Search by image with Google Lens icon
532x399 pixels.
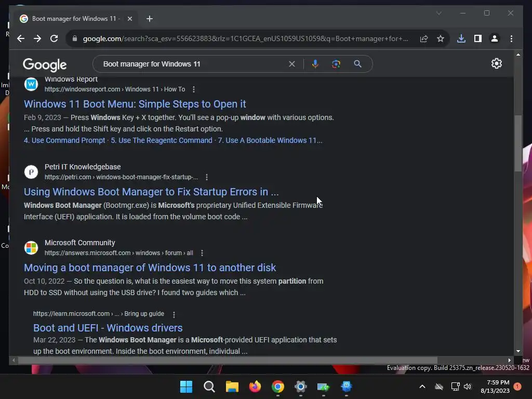[336, 64]
